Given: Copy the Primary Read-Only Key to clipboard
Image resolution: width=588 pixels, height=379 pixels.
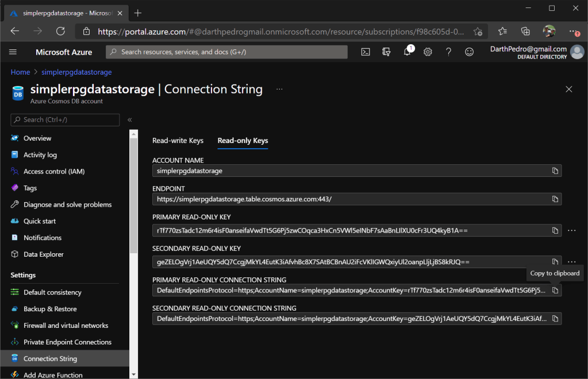Looking at the screenshot, I should coord(555,230).
